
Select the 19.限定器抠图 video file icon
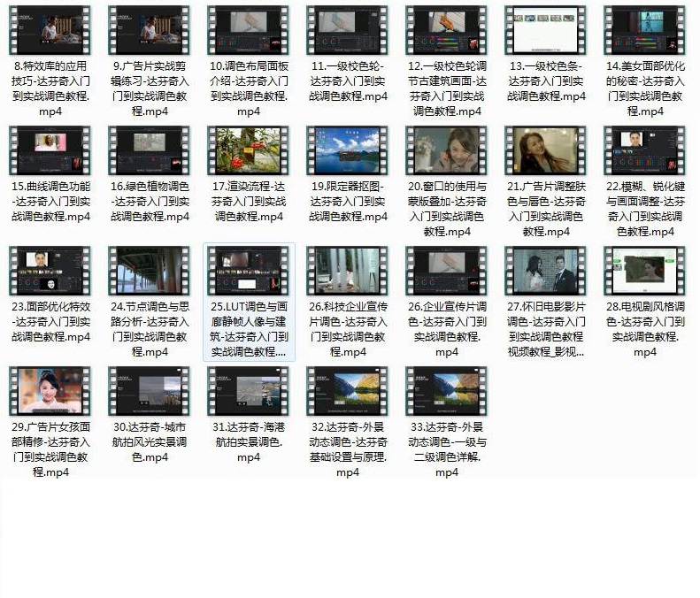pos(348,150)
